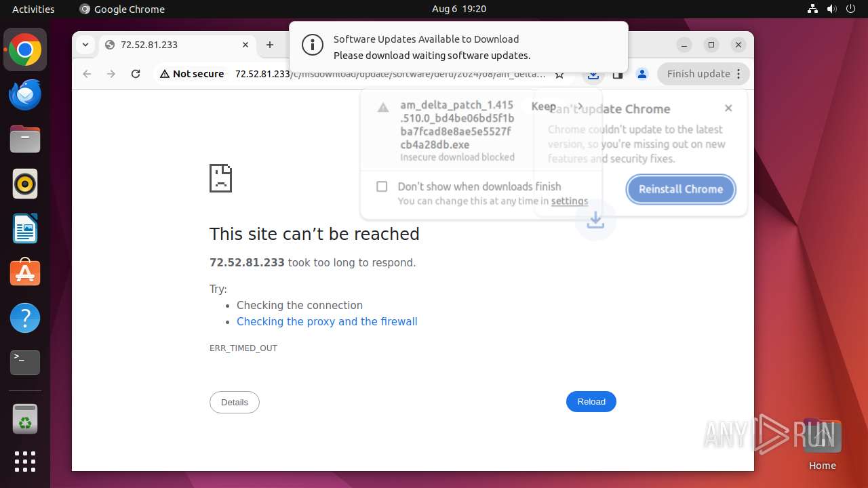Open the clock and calendar menu
Viewport: 868px width, 488px height.
tap(459, 9)
